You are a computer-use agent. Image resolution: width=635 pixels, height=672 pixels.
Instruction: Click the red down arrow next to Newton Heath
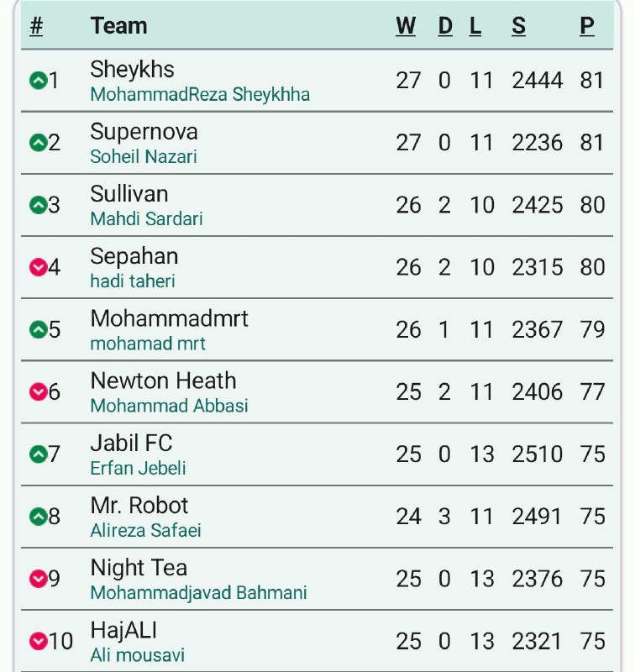38,391
